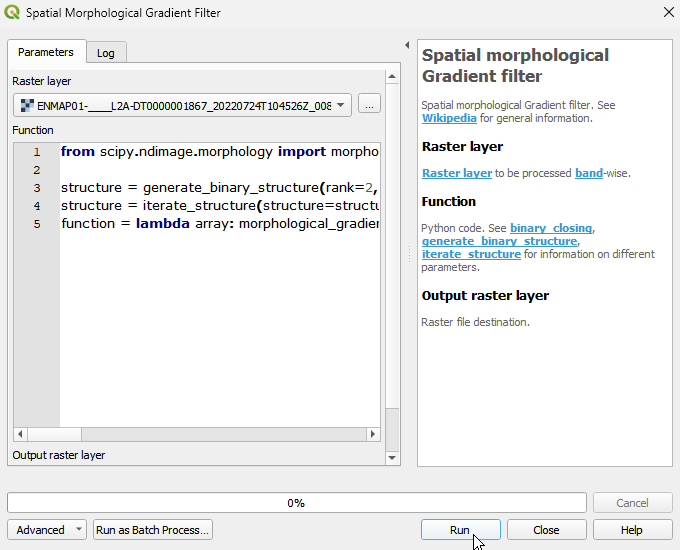
Task: Open the generate_binary_structure documentation link
Action: (x=500, y=241)
